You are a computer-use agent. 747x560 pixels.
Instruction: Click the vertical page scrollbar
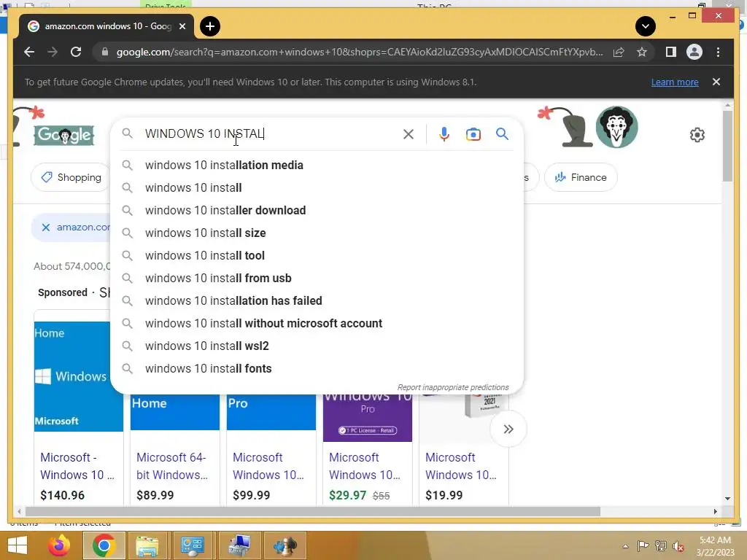727,145
